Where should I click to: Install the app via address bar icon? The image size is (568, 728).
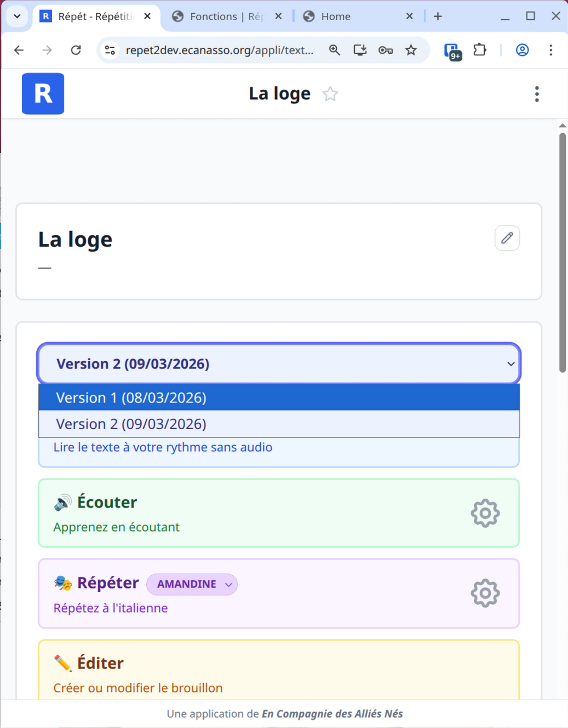coord(360,50)
